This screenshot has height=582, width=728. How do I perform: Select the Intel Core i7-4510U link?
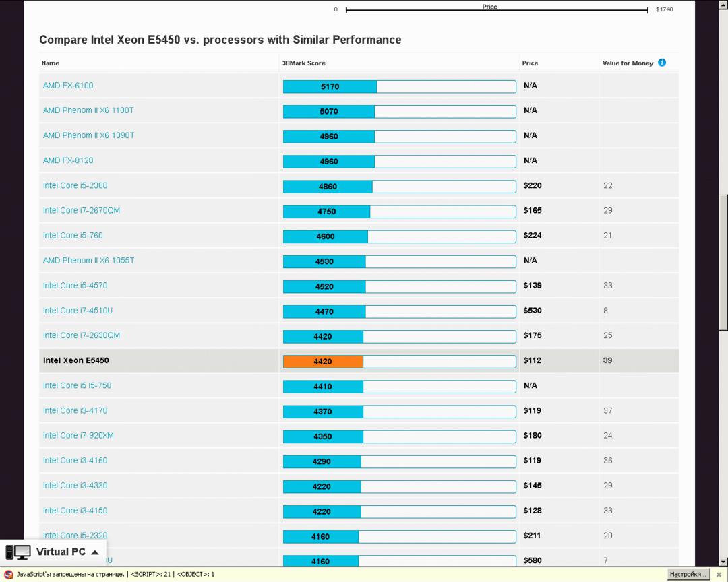pos(78,311)
